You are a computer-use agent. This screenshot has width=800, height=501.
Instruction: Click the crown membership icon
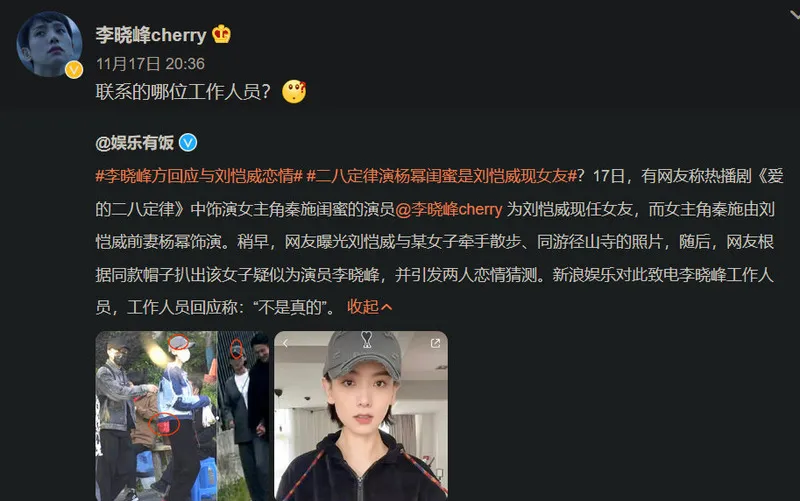[221, 34]
